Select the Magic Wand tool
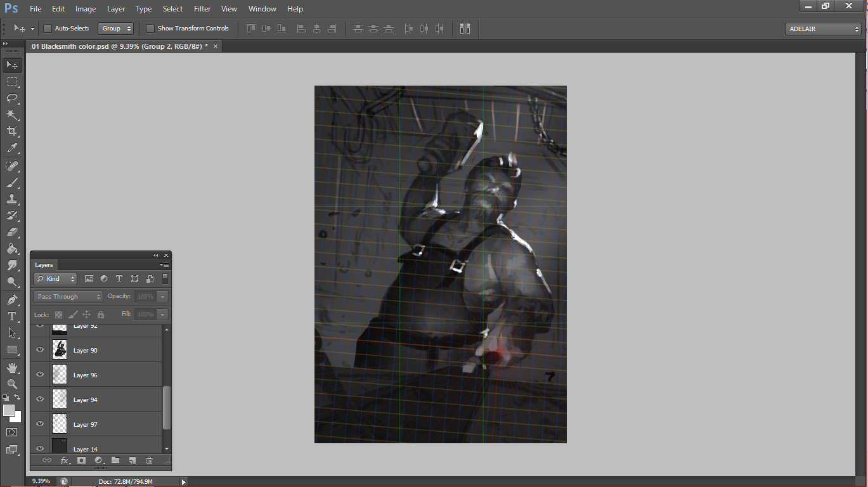The width and height of the screenshot is (868, 487). (x=12, y=115)
